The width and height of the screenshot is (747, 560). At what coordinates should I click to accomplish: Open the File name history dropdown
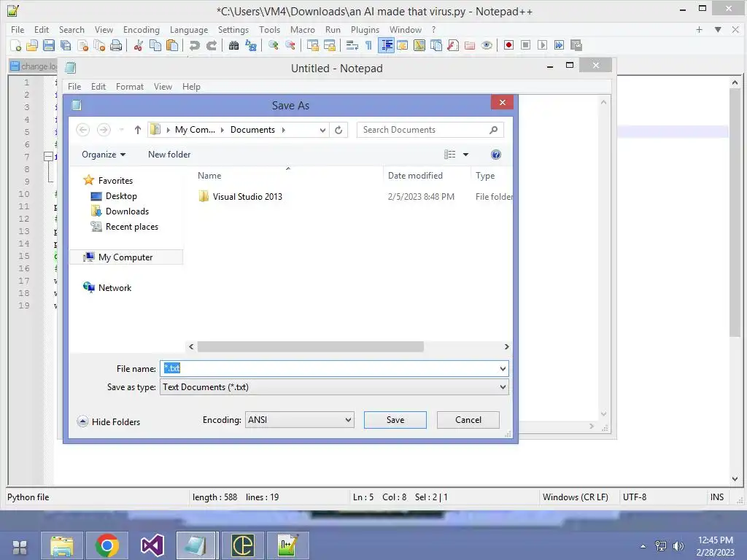click(503, 368)
